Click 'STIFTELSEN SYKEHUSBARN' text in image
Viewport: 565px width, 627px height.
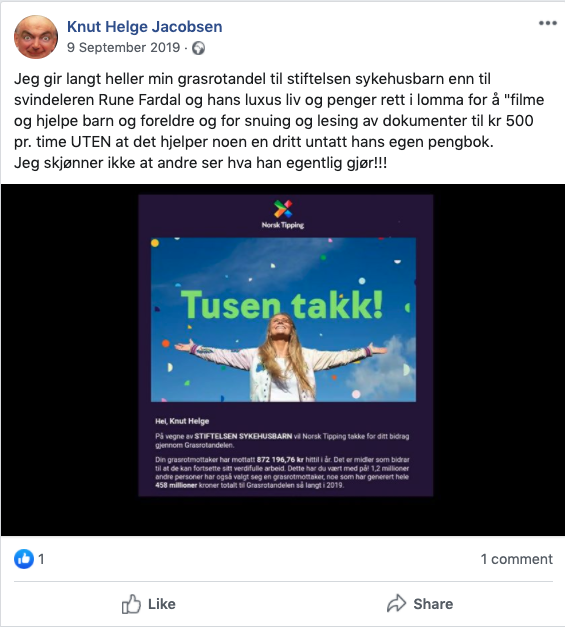pos(243,436)
